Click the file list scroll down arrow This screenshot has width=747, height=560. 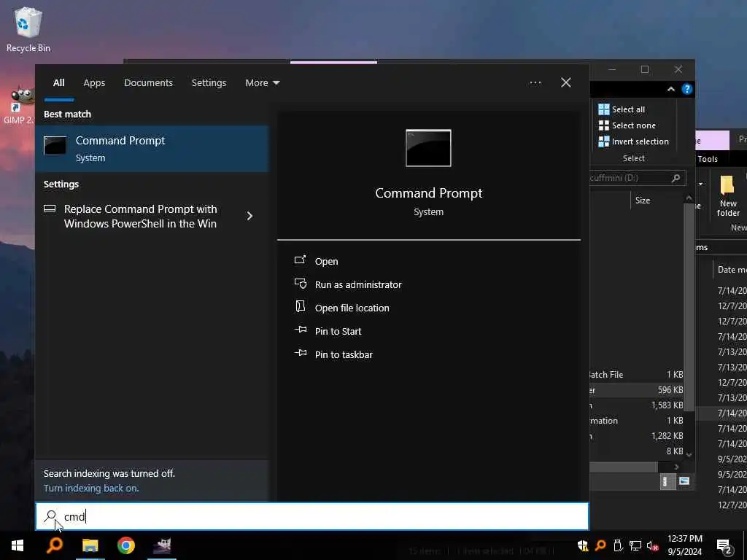(x=689, y=455)
